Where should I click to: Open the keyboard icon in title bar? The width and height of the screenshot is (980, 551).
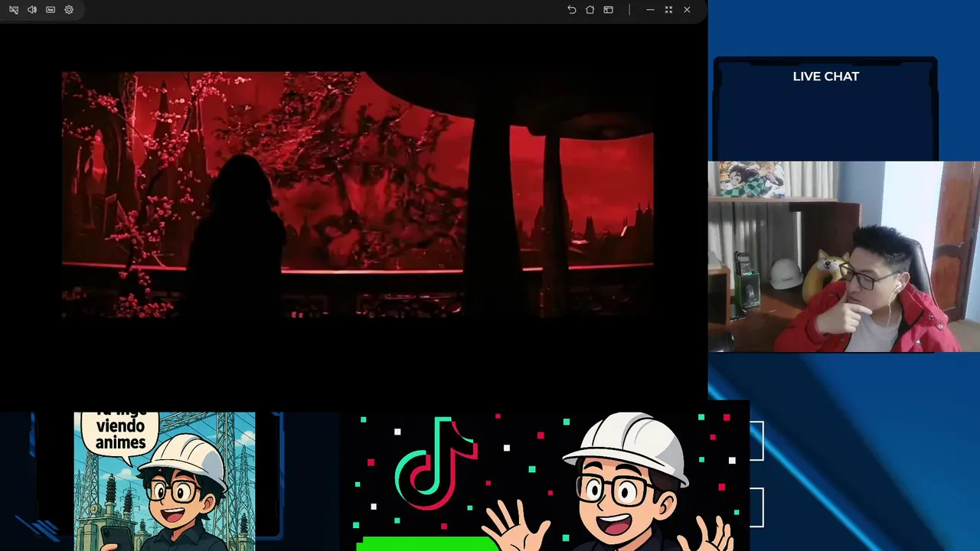(51, 10)
